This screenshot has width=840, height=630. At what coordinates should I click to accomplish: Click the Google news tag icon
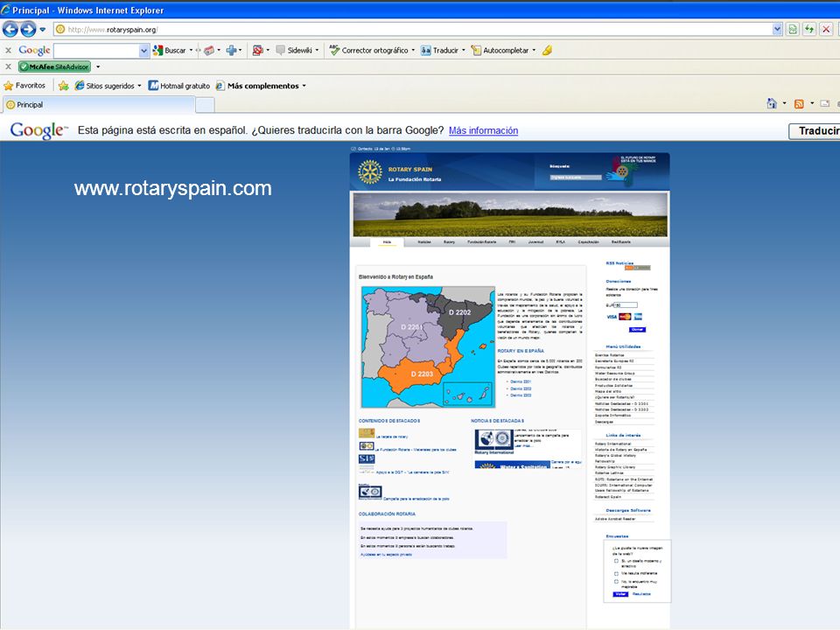pos(209,51)
